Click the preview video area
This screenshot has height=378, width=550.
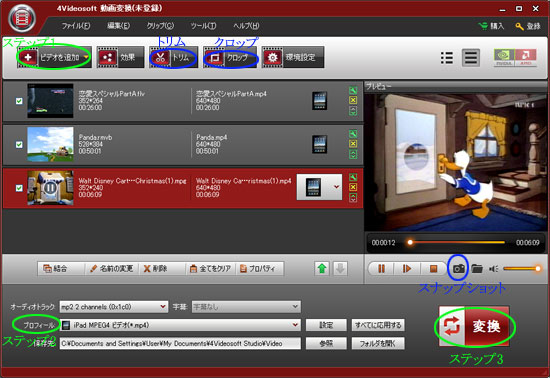455,162
